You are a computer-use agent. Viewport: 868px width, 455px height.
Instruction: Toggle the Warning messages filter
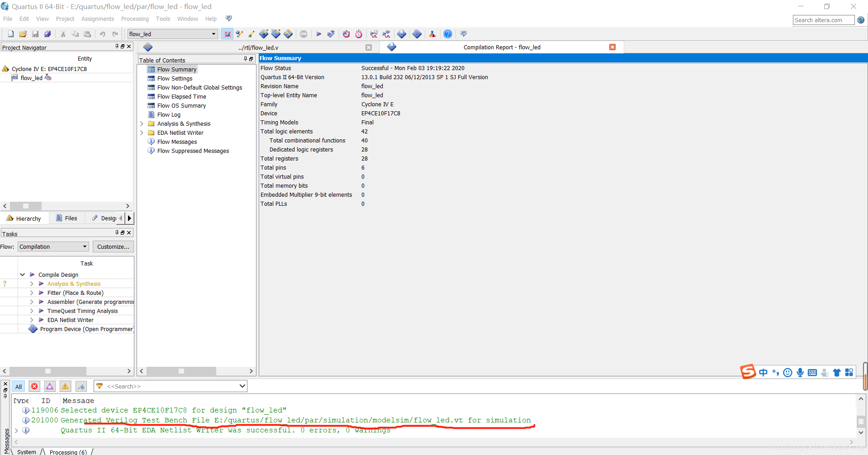(x=65, y=386)
